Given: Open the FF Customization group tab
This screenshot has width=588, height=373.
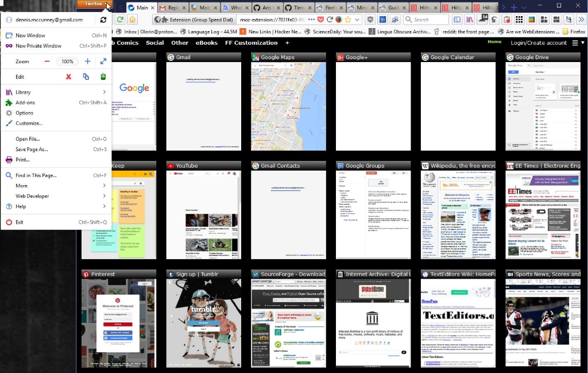Looking at the screenshot, I should pos(252,43).
